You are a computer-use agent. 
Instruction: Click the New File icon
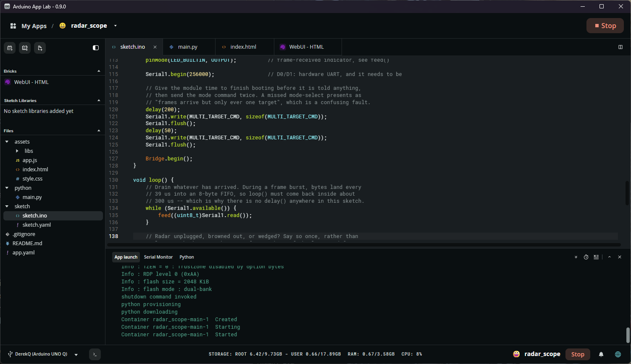click(40, 48)
